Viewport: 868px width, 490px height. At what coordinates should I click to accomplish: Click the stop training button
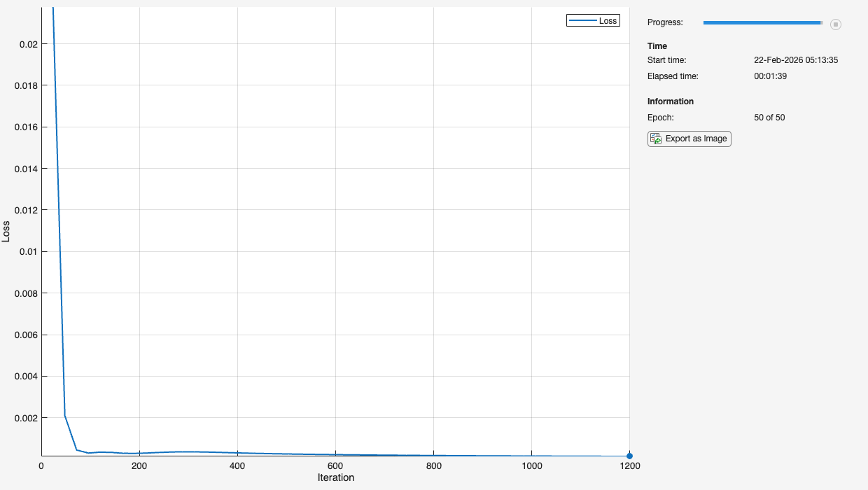[835, 24]
